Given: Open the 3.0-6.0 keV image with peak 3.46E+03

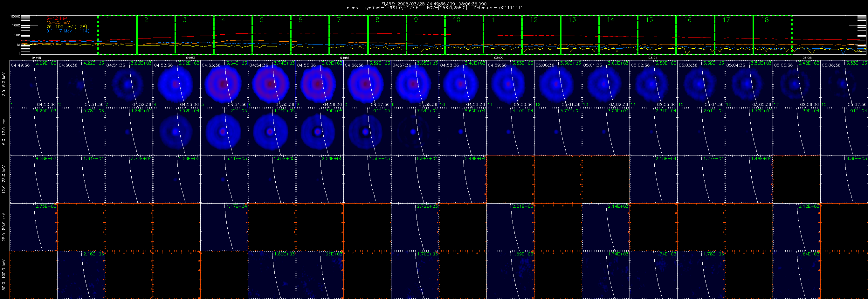Looking at the screenshot, I should [463, 84].
